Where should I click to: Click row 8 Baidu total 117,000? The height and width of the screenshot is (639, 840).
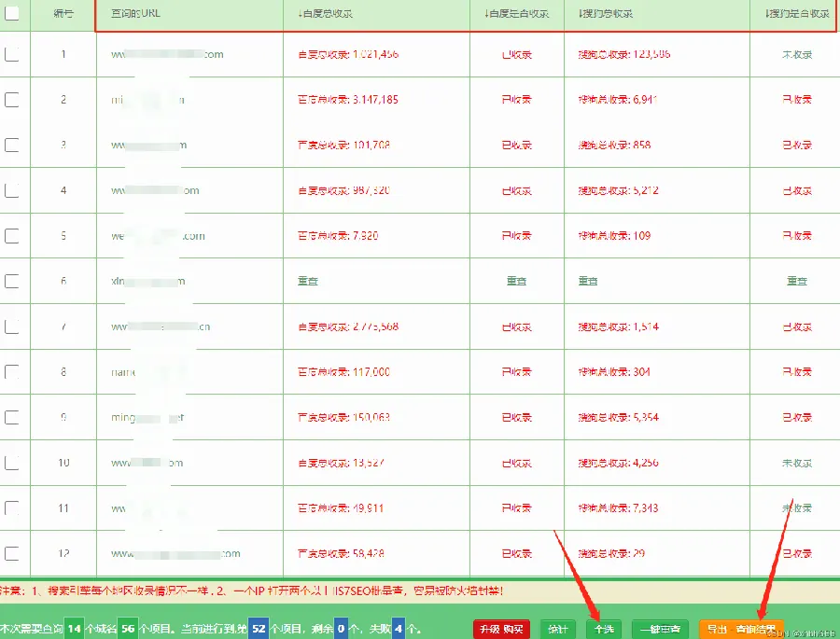pyautogui.click(x=343, y=371)
